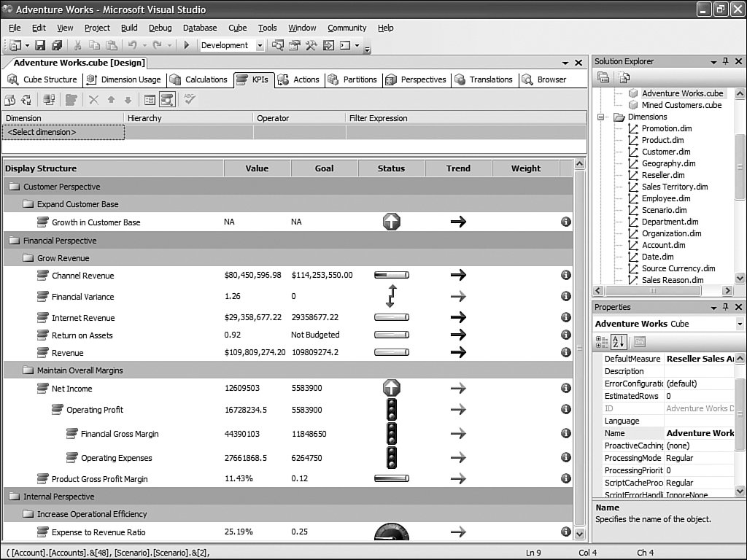Click the Product Gross Profit Margin status bar
This screenshot has height=560, width=747.
(x=392, y=478)
